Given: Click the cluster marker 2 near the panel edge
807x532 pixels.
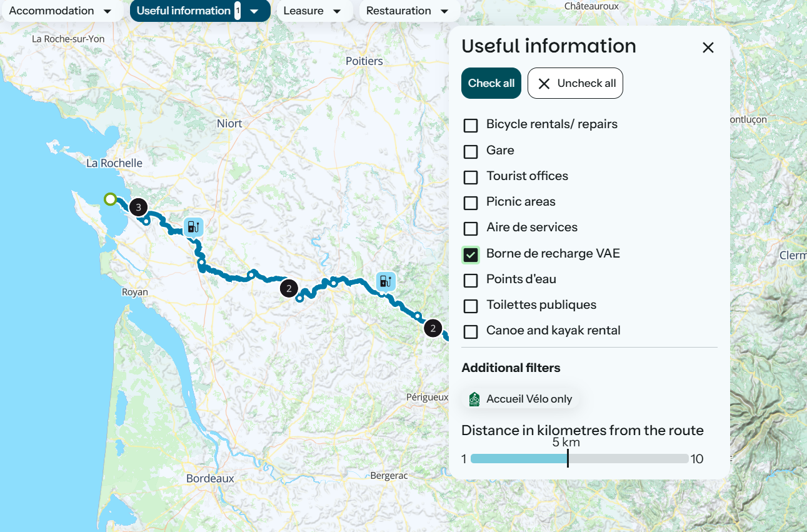Looking at the screenshot, I should pyautogui.click(x=433, y=328).
